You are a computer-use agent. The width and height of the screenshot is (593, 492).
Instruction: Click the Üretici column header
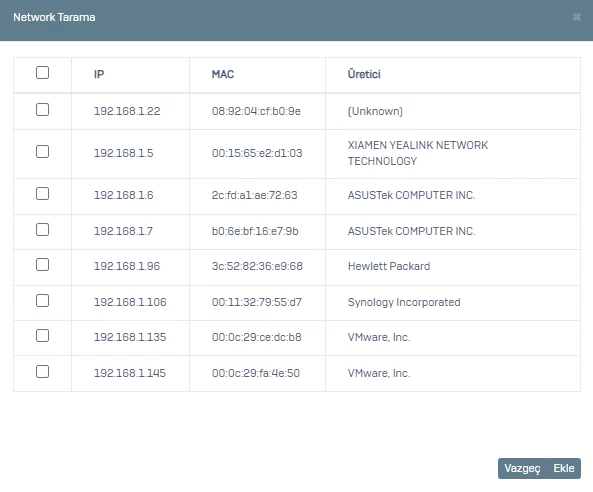tap(364, 74)
